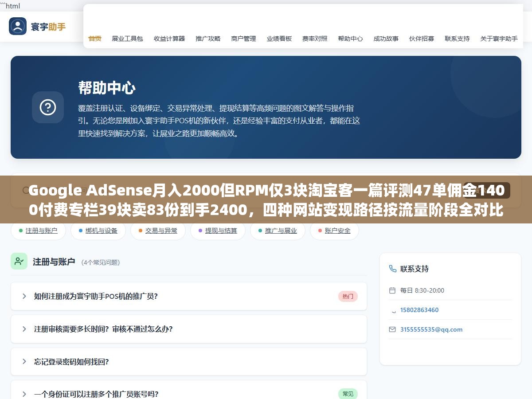532x399 pixels.
Task: Open the 联系支持 nav item
Action: (x=457, y=39)
